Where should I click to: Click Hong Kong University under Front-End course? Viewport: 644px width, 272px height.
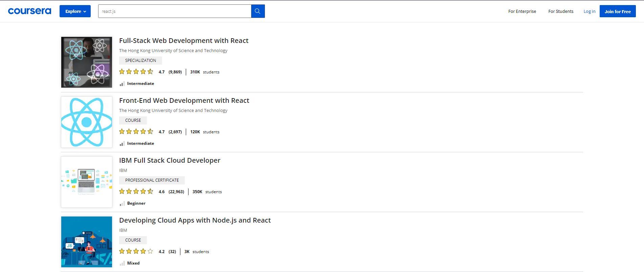173,111
